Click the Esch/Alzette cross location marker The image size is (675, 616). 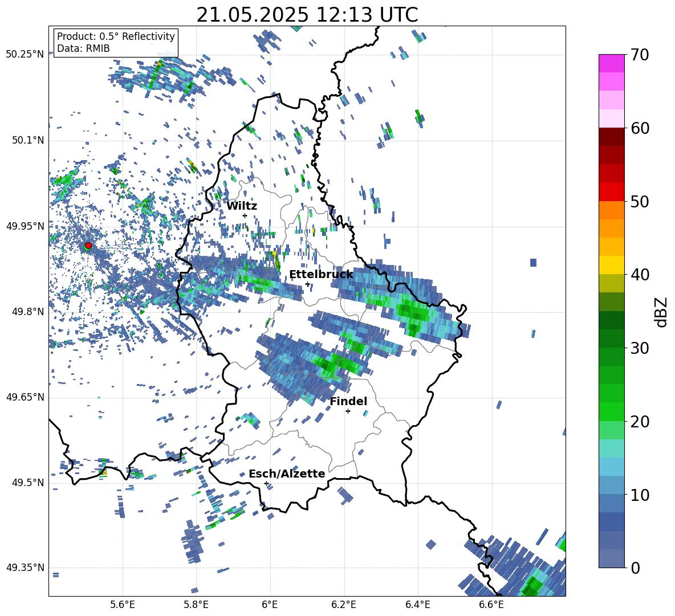click(x=266, y=483)
